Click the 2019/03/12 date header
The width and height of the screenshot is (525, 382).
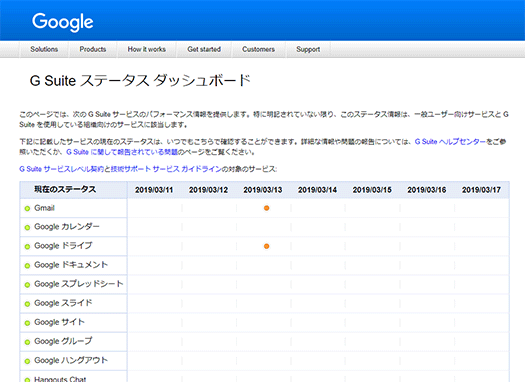pos(208,190)
